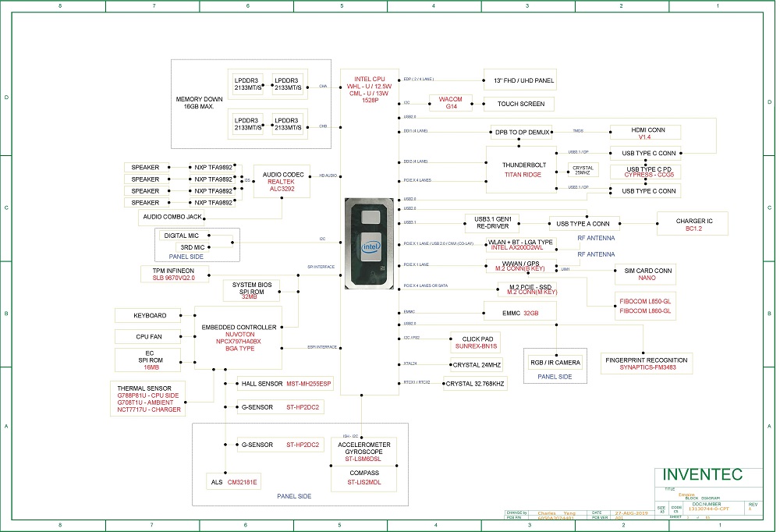Click the "ACCELEROMETER" label
This screenshot has width=780, height=532.
364,445
